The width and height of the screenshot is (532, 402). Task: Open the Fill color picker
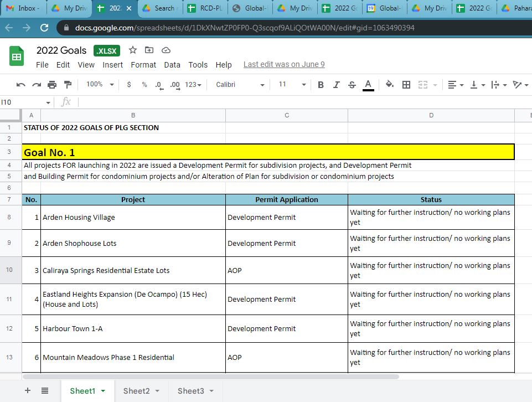[x=390, y=85]
